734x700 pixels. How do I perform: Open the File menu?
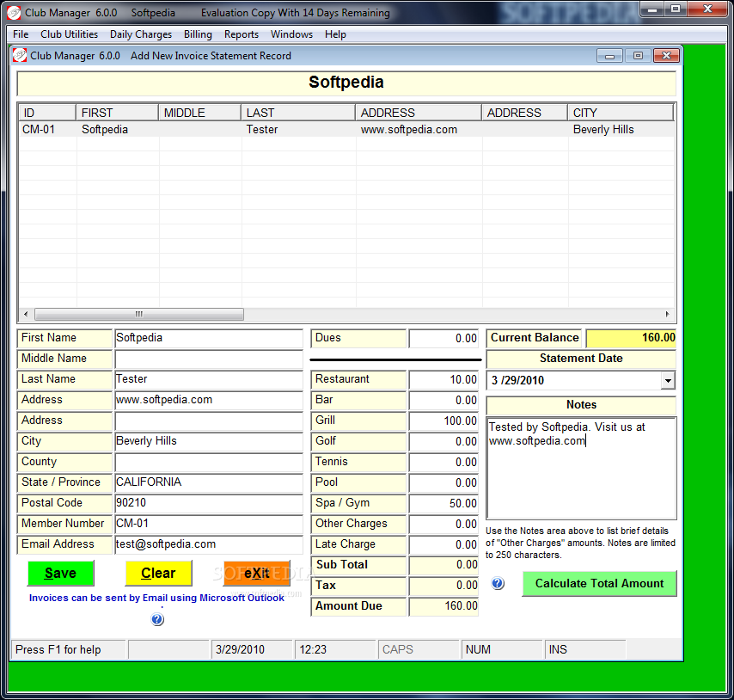21,34
